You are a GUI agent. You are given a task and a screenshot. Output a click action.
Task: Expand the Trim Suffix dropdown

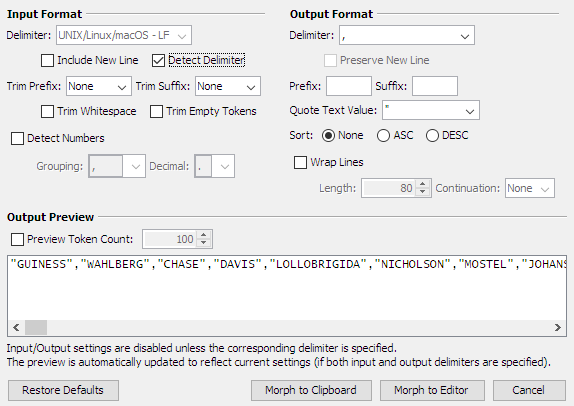click(x=228, y=86)
